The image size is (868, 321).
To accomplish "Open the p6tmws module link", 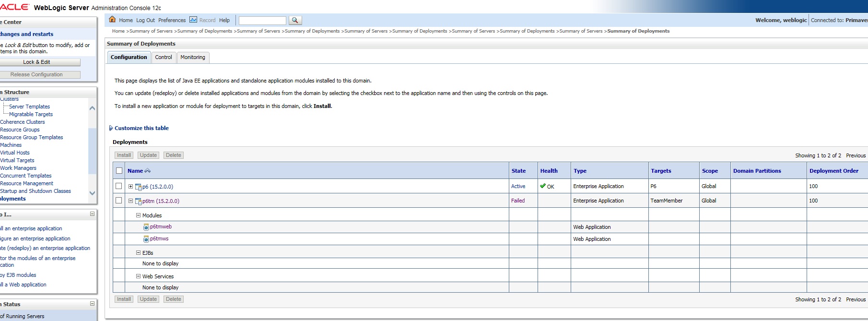I will (x=159, y=238).
